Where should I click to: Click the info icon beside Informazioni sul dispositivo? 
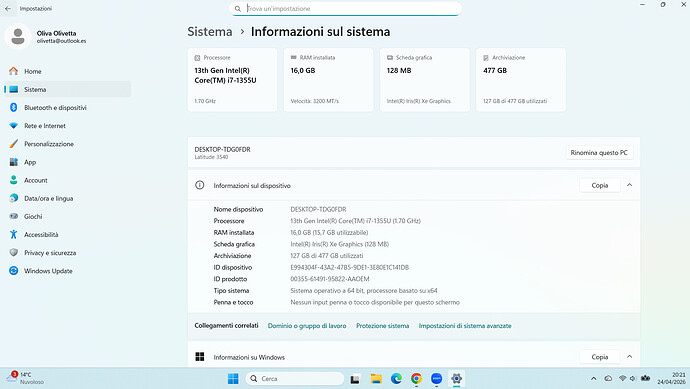click(x=199, y=185)
